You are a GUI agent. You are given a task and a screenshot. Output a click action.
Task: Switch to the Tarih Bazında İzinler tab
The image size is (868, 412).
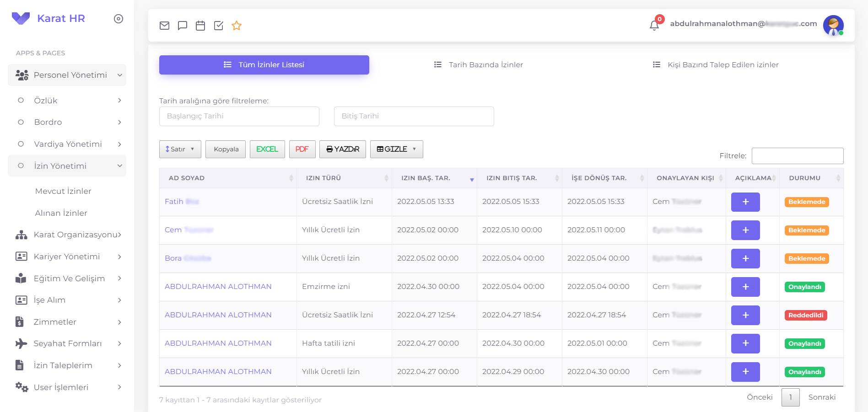(478, 64)
